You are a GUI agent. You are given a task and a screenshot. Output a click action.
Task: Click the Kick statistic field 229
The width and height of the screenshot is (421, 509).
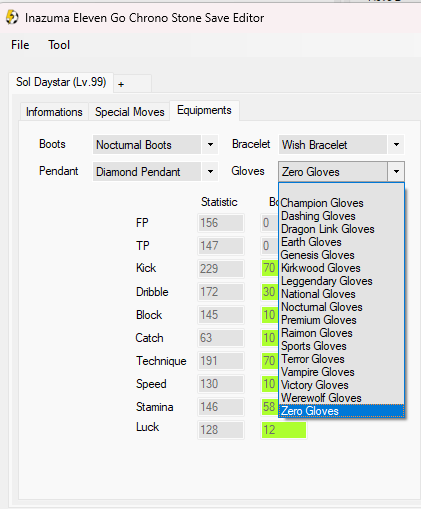(221, 269)
